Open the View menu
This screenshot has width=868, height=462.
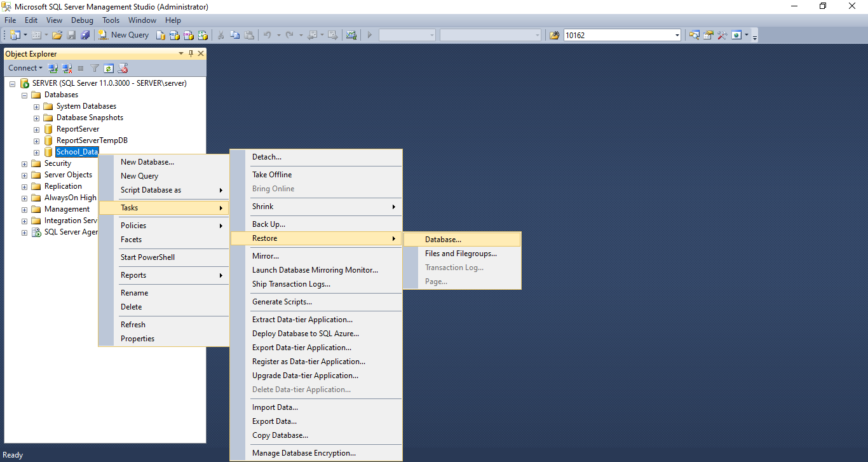pos(55,20)
